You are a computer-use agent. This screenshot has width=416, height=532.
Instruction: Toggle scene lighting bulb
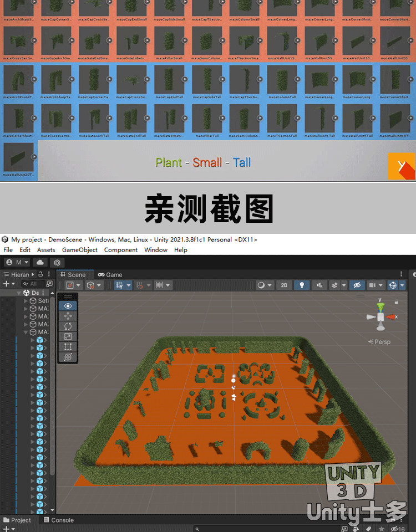click(x=302, y=285)
